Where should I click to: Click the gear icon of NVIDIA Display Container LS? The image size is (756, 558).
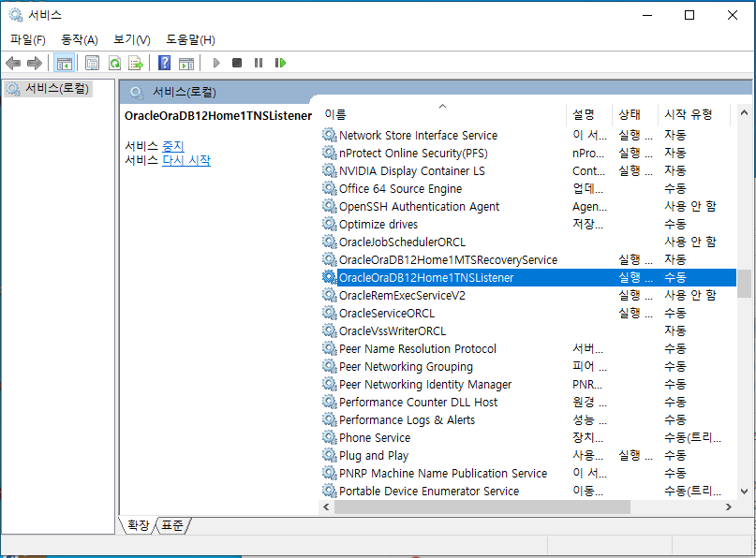coord(330,170)
